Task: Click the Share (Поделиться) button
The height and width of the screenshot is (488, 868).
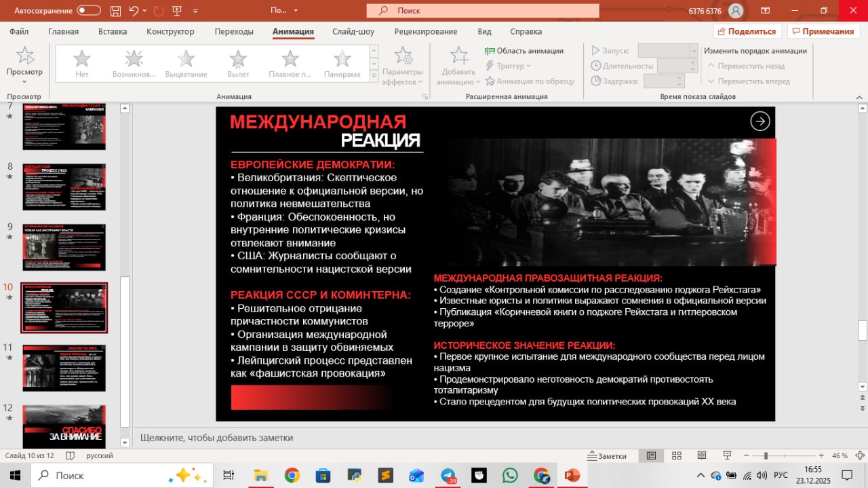Action: (x=747, y=31)
